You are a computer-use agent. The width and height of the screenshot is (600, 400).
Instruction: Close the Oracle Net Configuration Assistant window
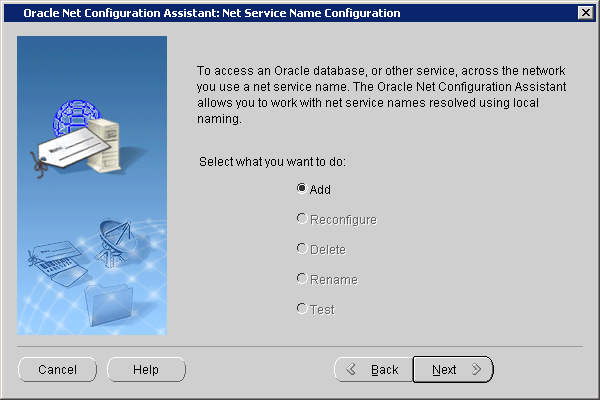(x=586, y=13)
